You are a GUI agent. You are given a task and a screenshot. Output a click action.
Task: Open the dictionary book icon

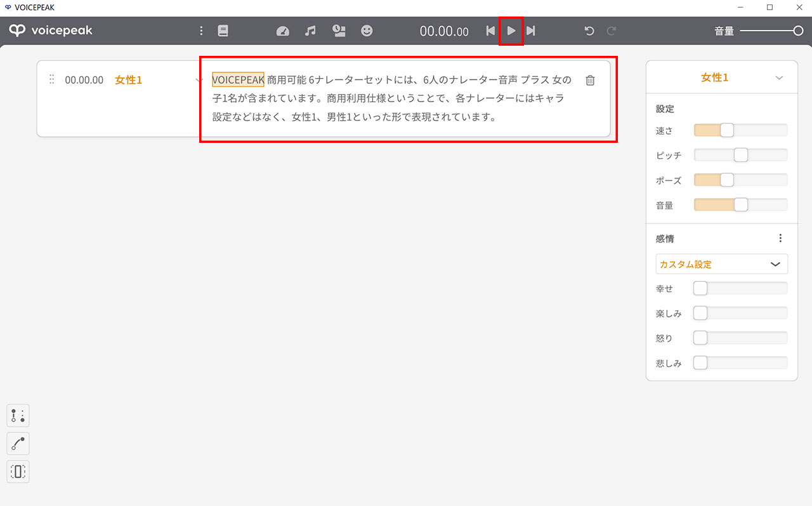222,30
